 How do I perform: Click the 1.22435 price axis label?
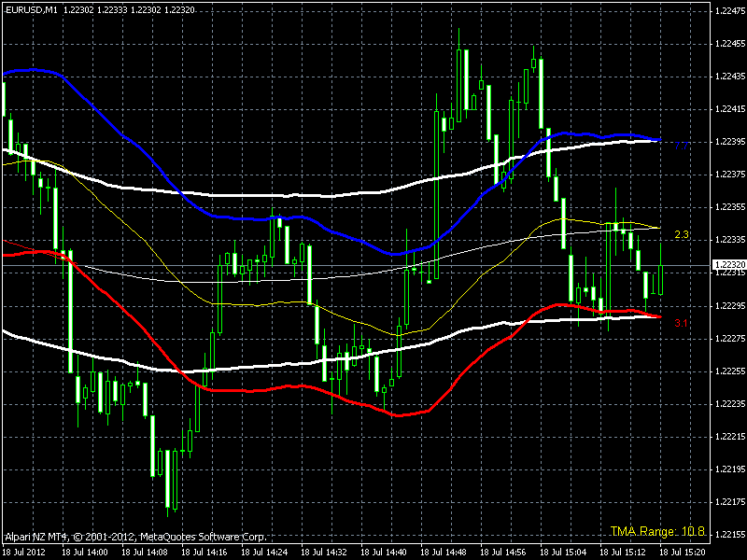(x=730, y=77)
